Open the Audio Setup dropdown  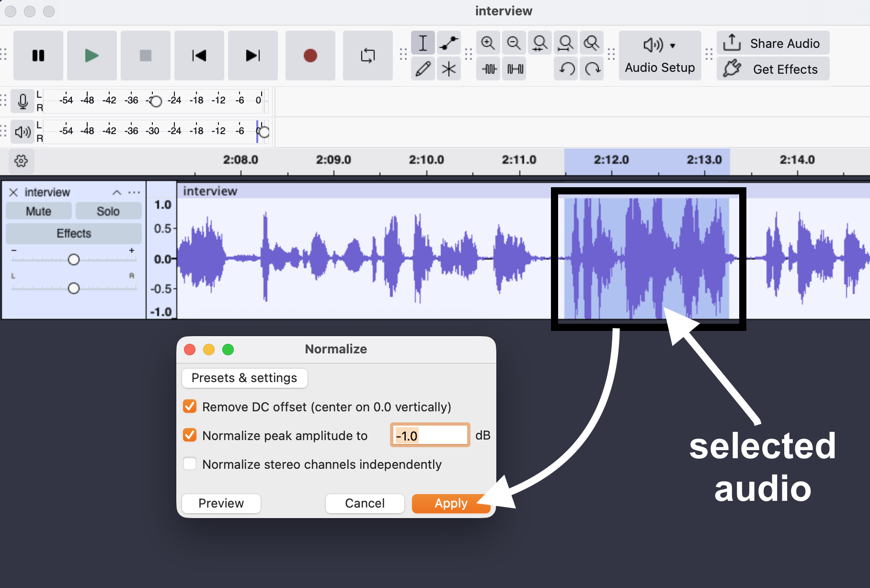point(660,56)
